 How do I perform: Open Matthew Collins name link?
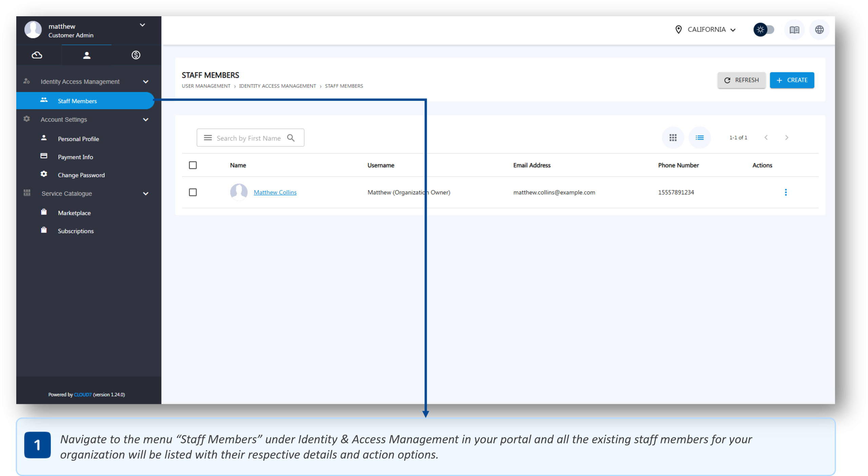pos(275,192)
